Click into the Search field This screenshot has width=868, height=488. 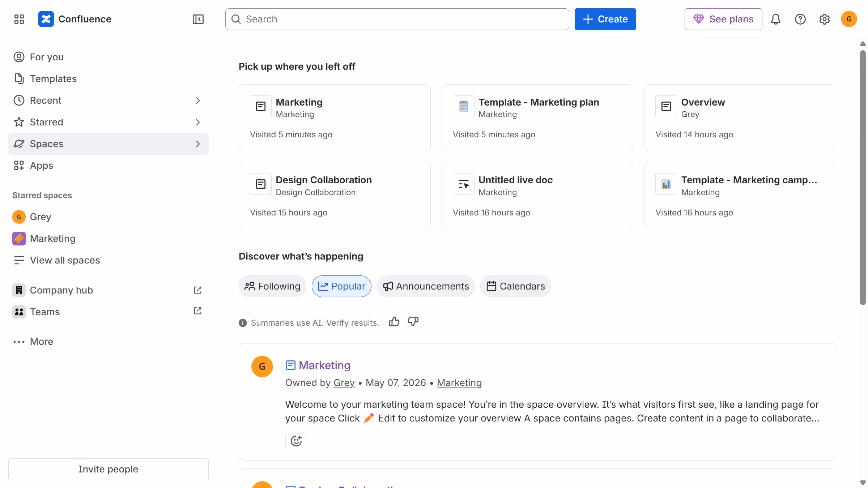(397, 19)
